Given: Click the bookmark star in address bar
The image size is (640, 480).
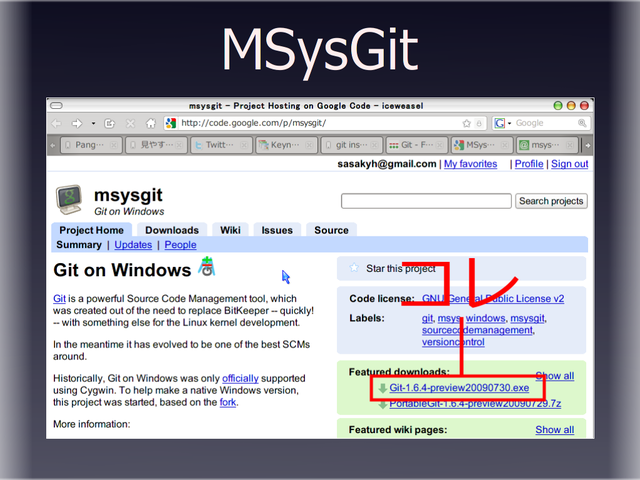Looking at the screenshot, I should 467,123.
